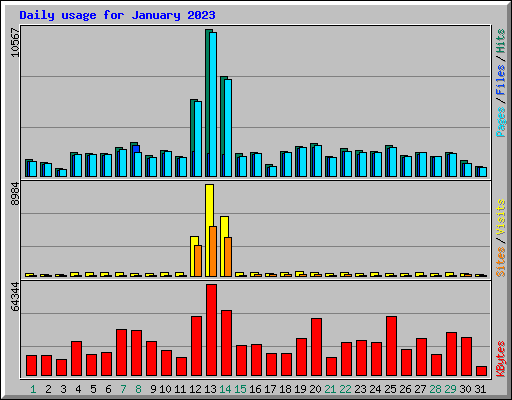Select day label 25 on the x-axis
The height and width of the screenshot is (400, 512).
pyautogui.click(x=390, y=389)
